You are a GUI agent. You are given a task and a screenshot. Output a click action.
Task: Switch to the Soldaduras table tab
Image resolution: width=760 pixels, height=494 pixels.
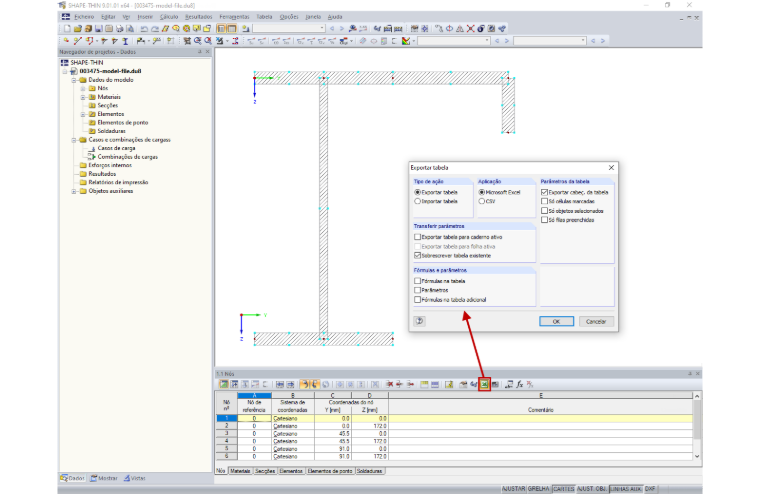(370, 471)
